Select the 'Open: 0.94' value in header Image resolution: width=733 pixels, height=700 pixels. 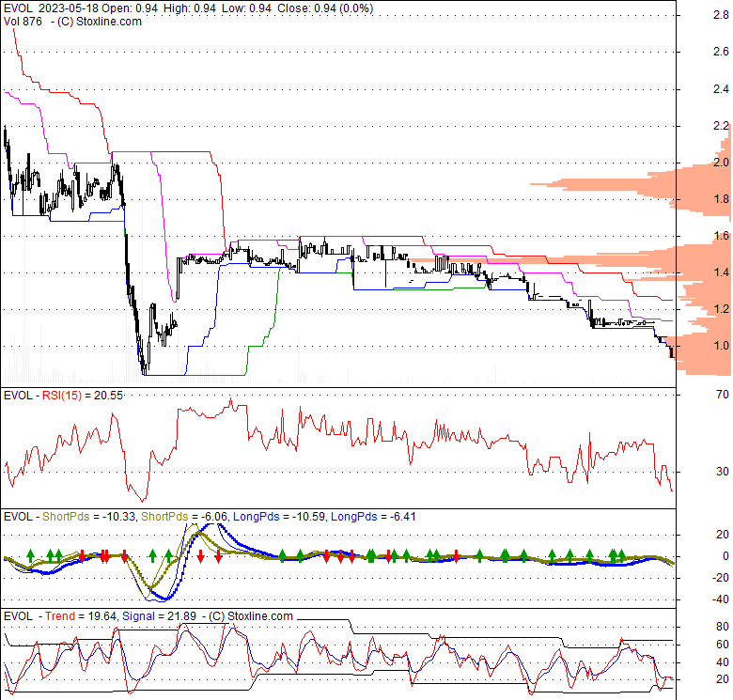130,8
